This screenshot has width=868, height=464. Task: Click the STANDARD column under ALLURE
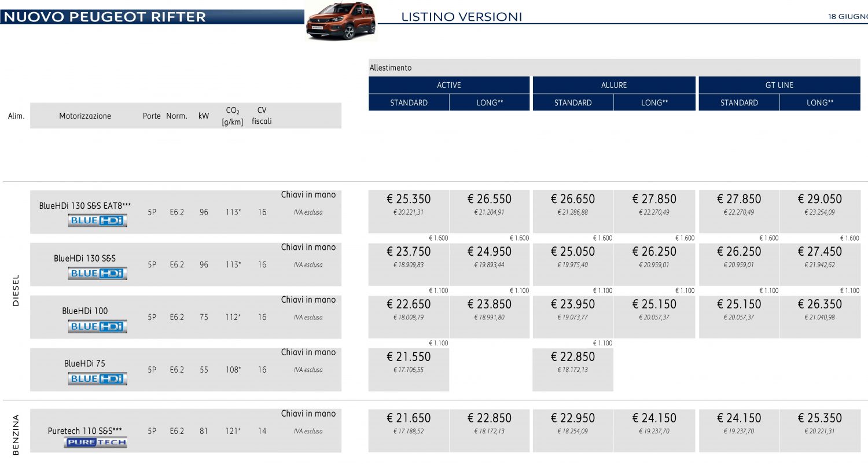573,102
